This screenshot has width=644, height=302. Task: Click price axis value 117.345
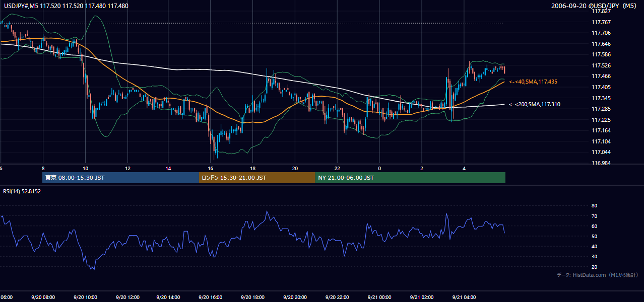point(601,98)
